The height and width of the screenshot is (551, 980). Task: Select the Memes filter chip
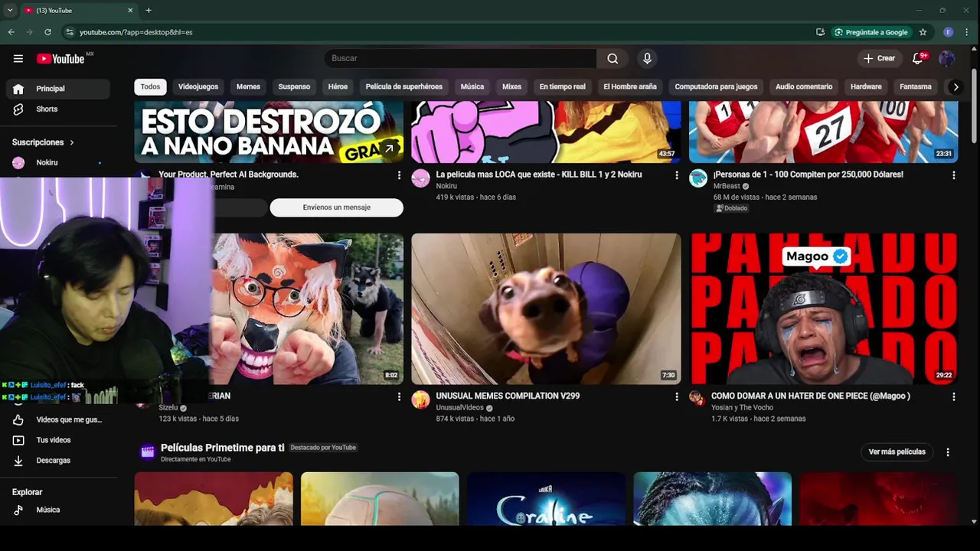click(x=248, y=86)
